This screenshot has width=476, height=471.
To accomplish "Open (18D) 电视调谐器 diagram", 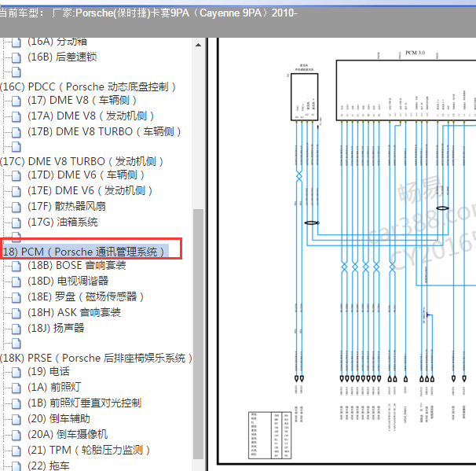I will (x=68, y=281).
